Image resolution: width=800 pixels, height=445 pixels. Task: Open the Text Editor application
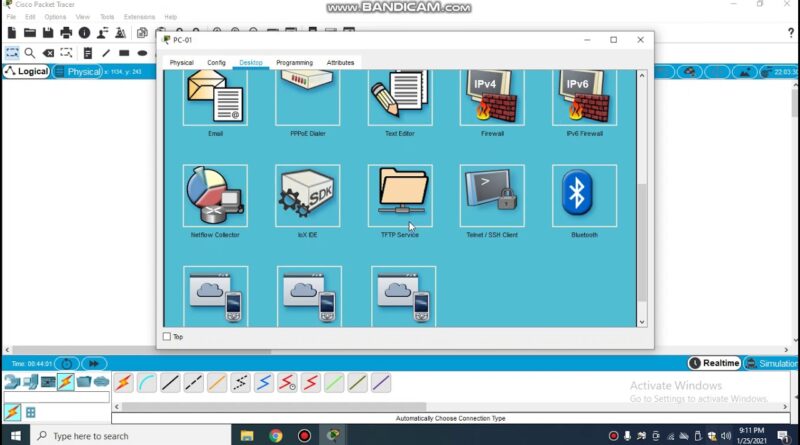pyautogui.click(x=400, y=97)
